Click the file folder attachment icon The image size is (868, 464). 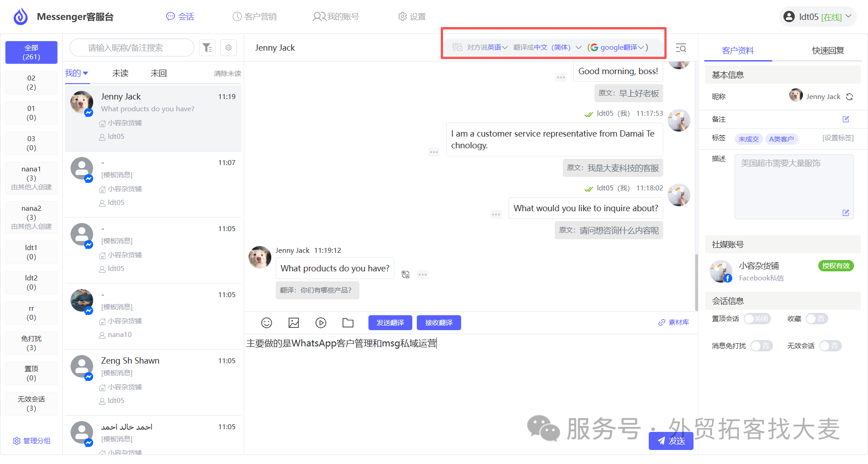(348, 322)
